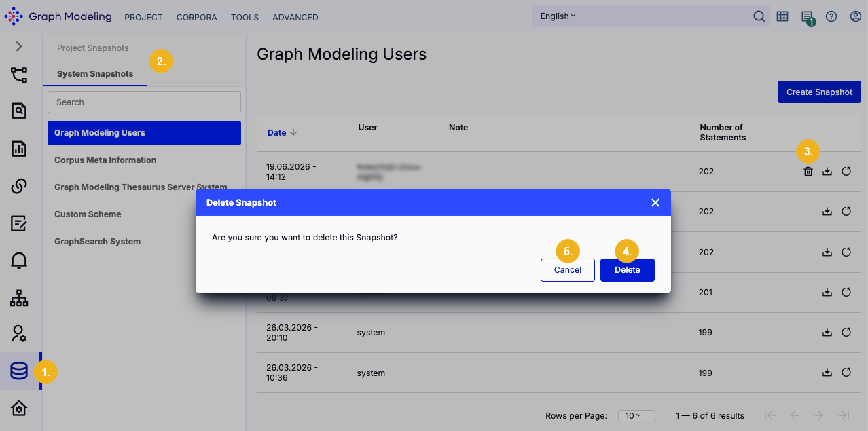The width and height of the screenshot is (868, 431).
Task: Click the date 19.06.2026 - 14:12
Action: [x=291, y=172]
